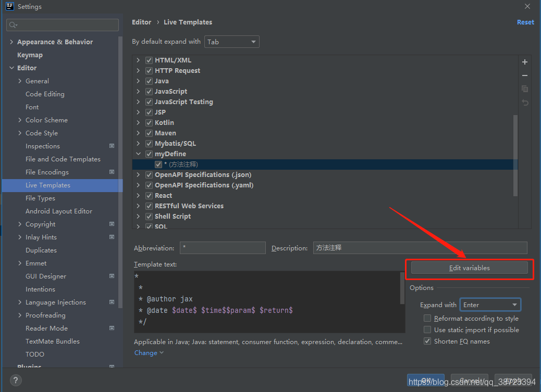Click the project-level icon beside Copyright

coord(112,224)
